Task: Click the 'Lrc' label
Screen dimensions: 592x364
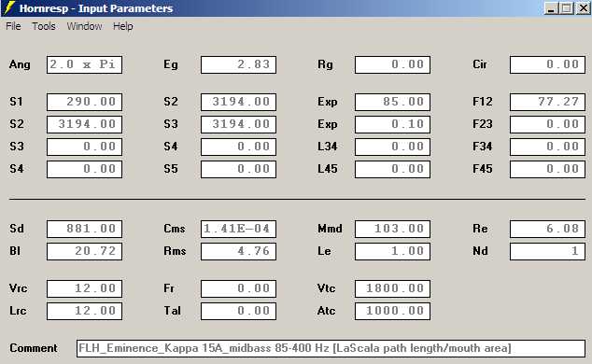Action: point(18,311)
